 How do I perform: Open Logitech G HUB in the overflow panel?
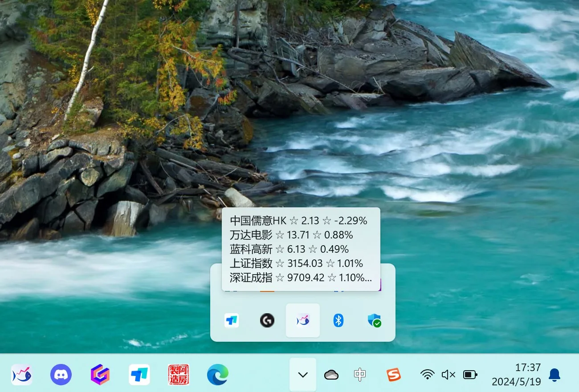(267, 320)
